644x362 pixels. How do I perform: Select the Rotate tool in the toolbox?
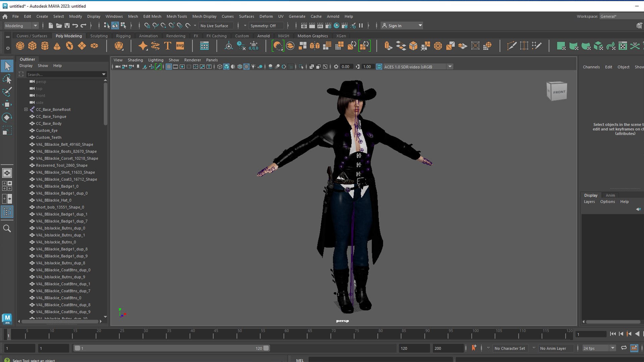coord(7,117)
